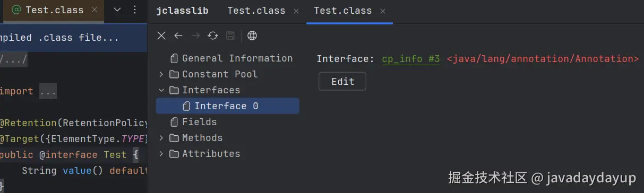Expand the Constant Pool tree node

coord(161,74)
